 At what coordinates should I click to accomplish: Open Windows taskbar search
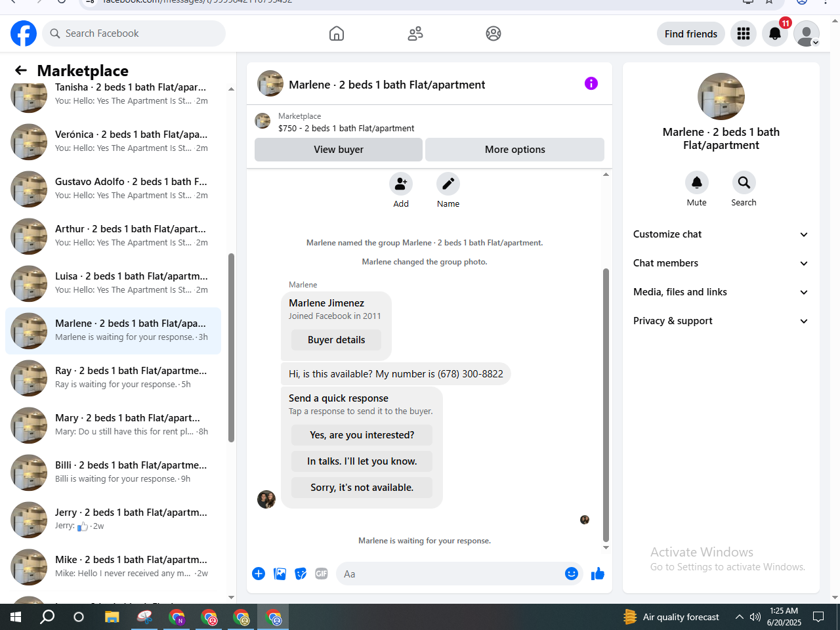[47, 617]
